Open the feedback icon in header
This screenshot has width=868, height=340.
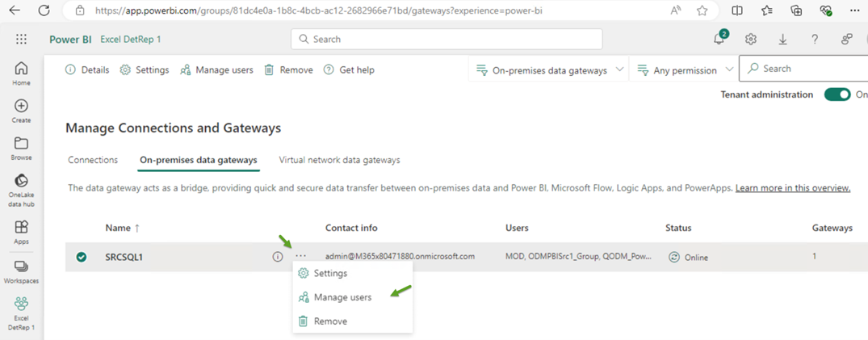click(x=847, y=39)
